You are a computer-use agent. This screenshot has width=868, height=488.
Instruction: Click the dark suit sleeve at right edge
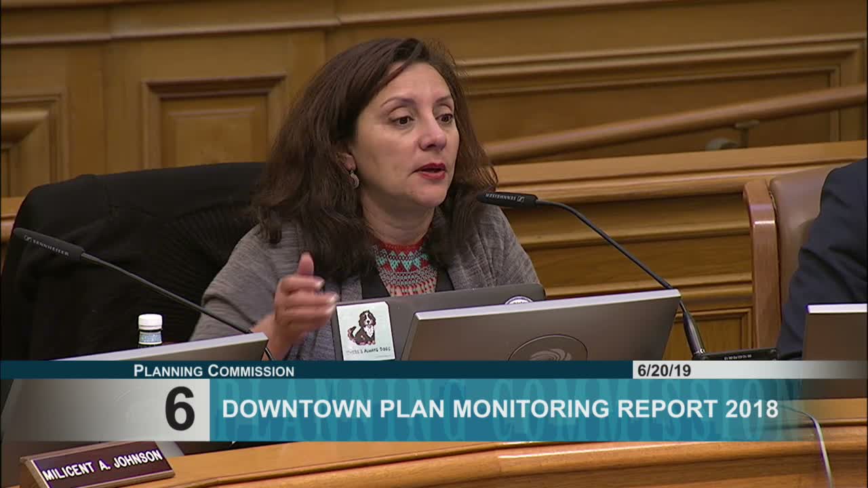[x=827, y=258]
